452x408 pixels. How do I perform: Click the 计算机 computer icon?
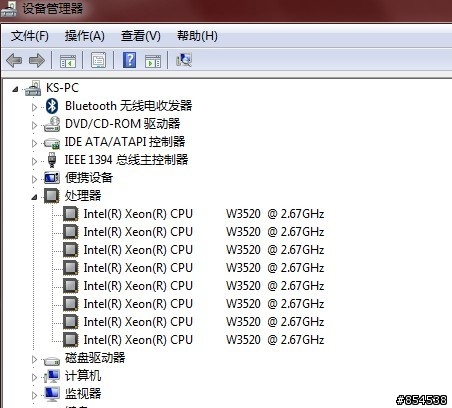click(52, 376)
